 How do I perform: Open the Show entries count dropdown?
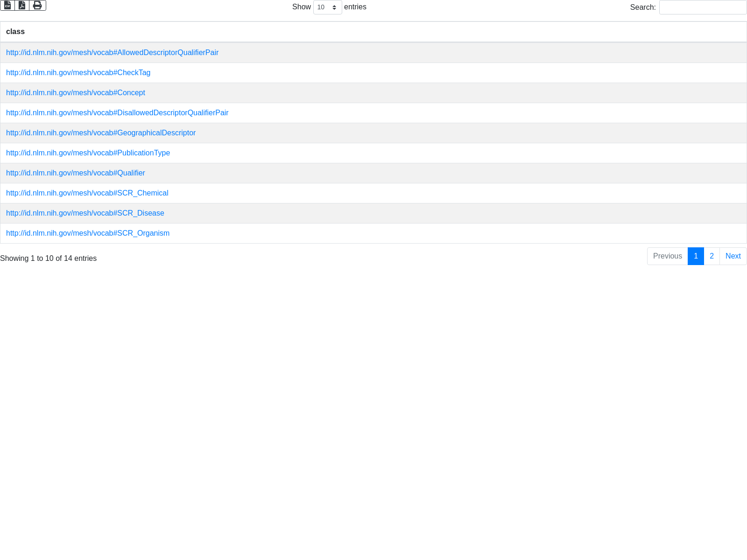coord(327,7)
